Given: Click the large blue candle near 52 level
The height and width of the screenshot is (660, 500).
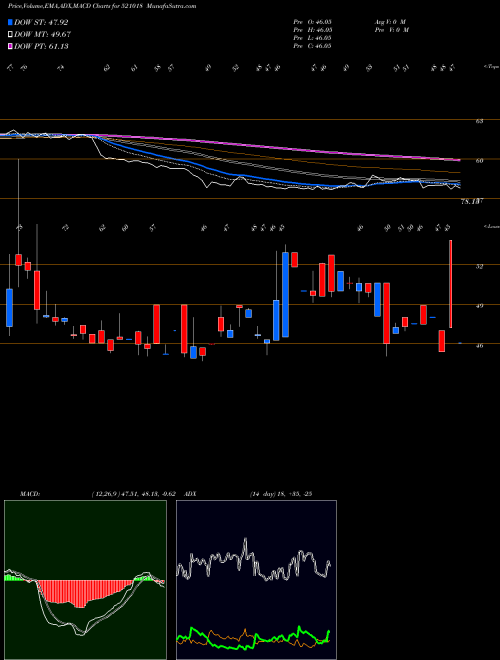Looking at the screenshot, I should (x=285, y=294).
